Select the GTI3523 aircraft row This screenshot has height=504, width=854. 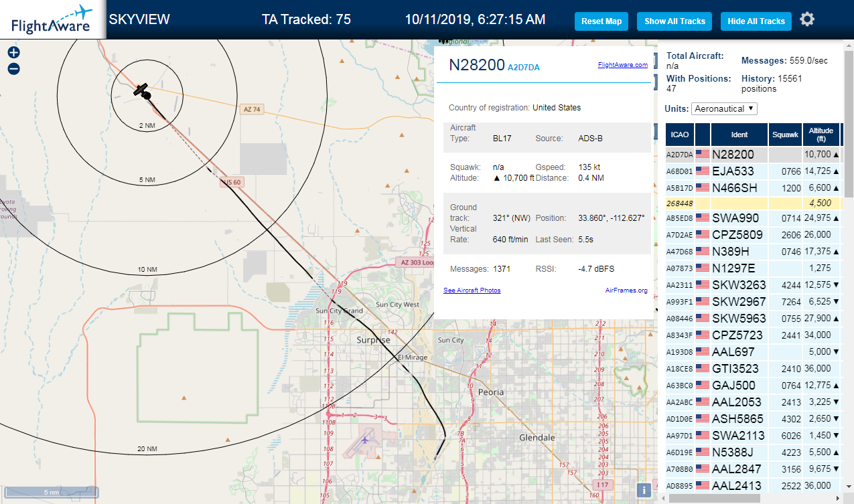[753, 369]
